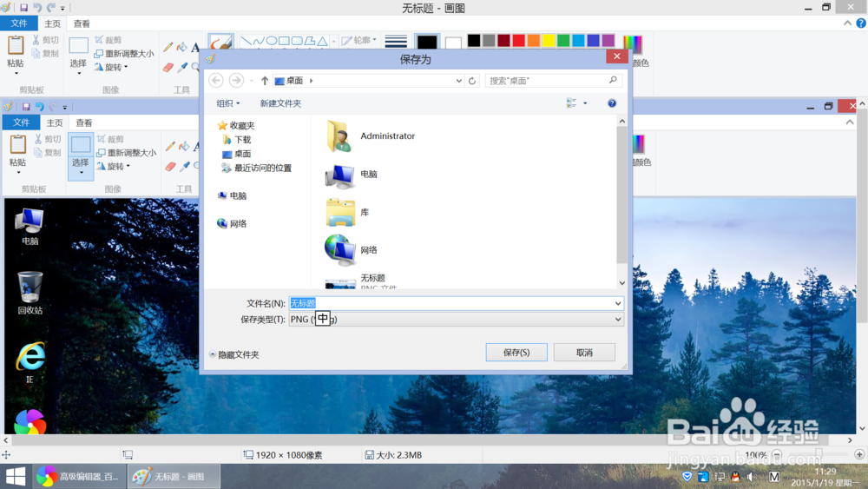868x489 pixels.
Task: Click the 保存(S) button
Action: (516, 353)
